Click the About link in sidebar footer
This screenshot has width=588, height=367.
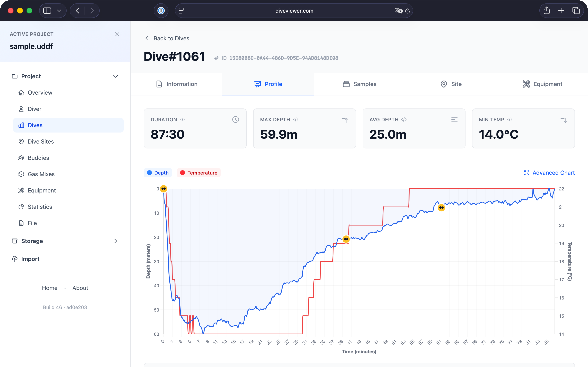(80, 288)
